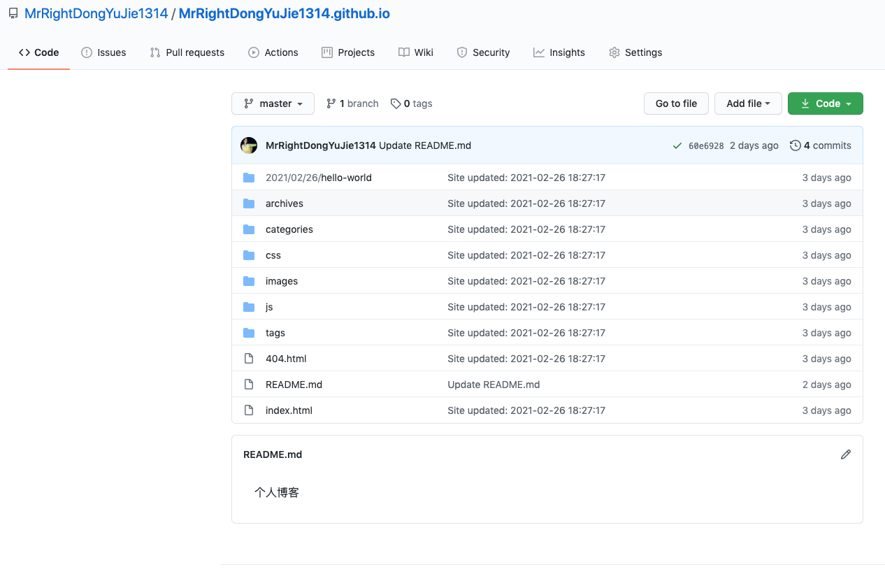Click the green commit status checkmark
Screen dimensions: 885x588
click(x=677, y=145)
